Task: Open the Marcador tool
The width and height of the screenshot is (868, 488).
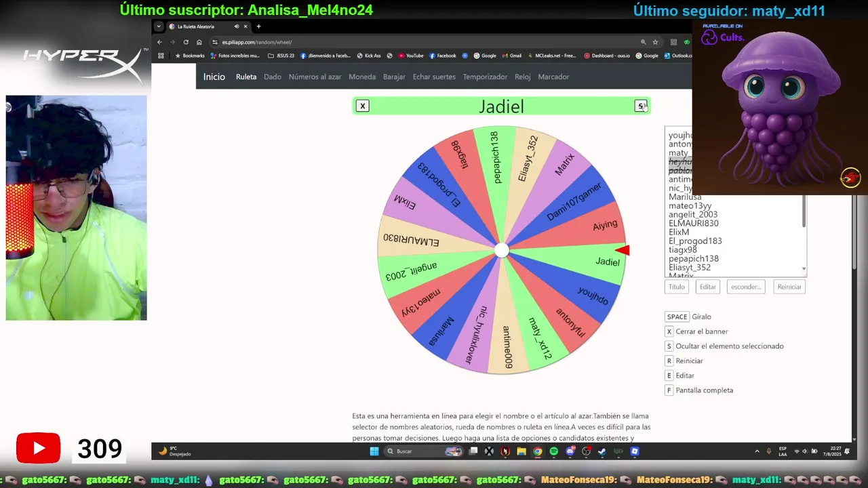Action: tap(553, 77)
